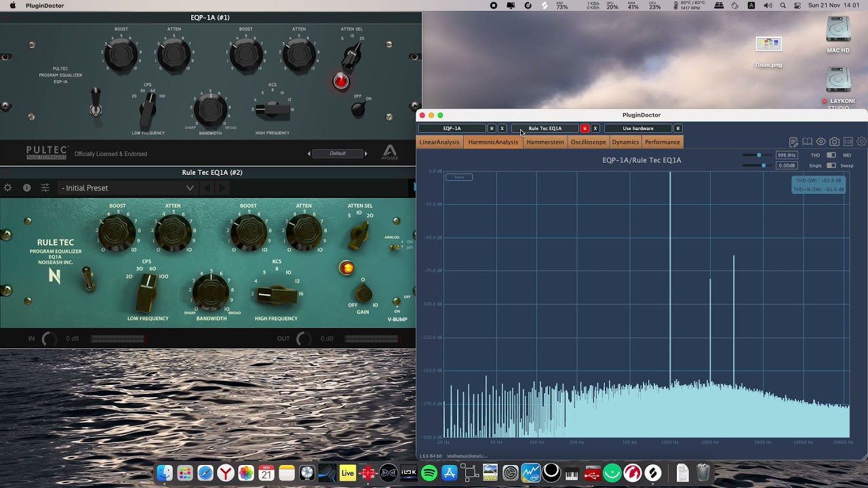
Task: Toggle the EQP-1A in/out bypass switch
Action: point(96,102)
